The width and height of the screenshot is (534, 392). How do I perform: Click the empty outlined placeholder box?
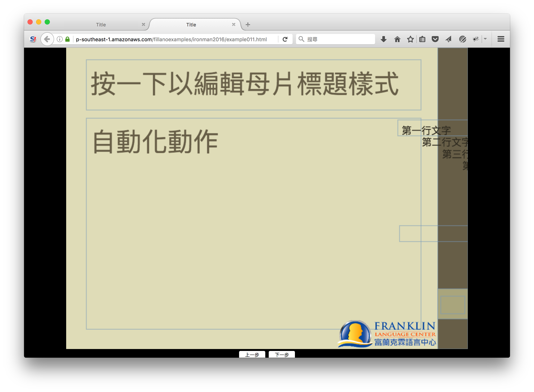click(x=433, y=233)
